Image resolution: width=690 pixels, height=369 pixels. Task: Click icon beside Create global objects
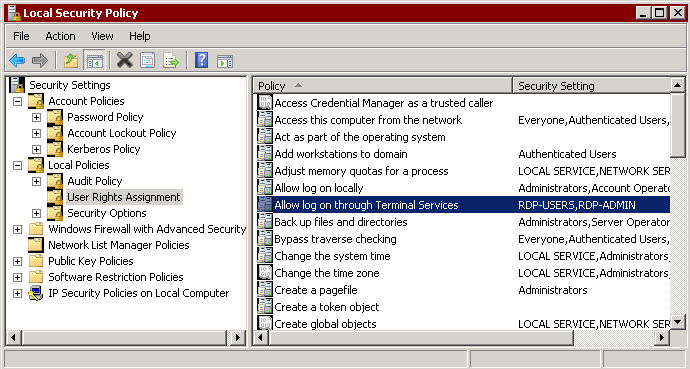[265, 323]
